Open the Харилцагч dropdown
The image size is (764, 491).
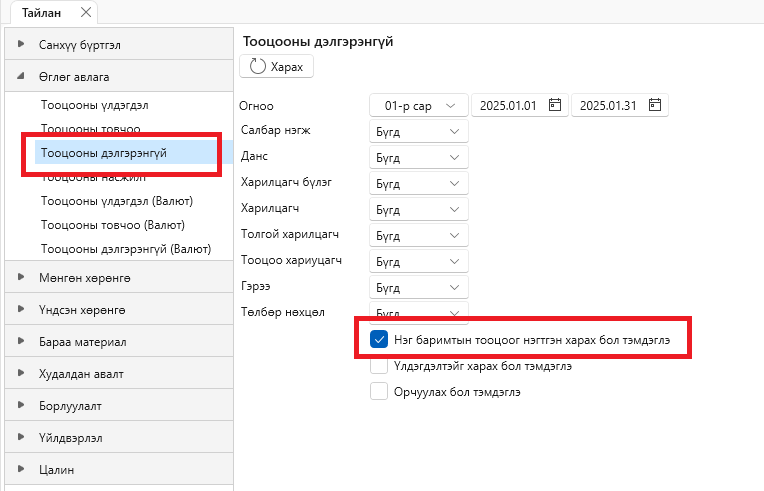pyautogui.click(x=419, y=209)
